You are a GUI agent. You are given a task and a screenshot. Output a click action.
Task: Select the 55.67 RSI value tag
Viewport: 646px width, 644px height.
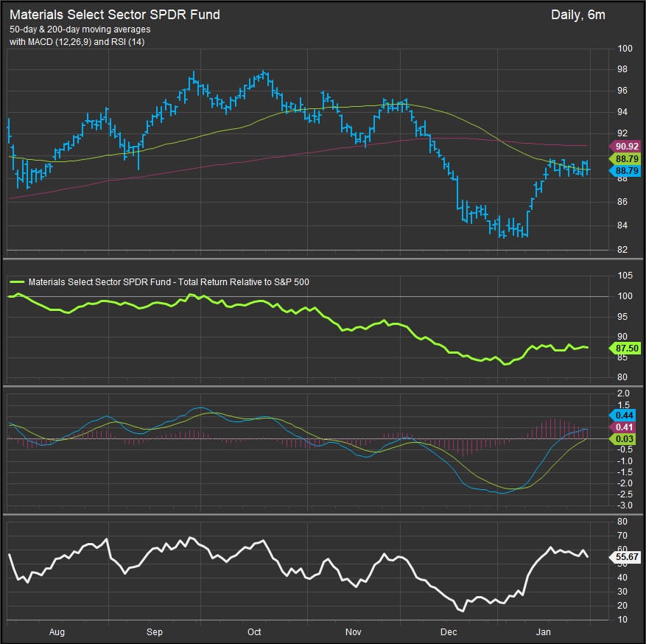[x=625, y=557]
